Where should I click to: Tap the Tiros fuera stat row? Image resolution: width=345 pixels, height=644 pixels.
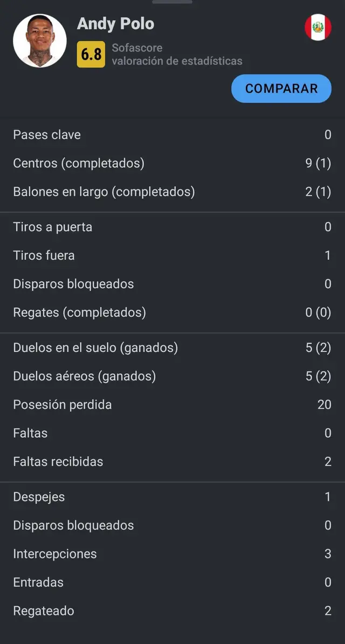tap(172, 255)
